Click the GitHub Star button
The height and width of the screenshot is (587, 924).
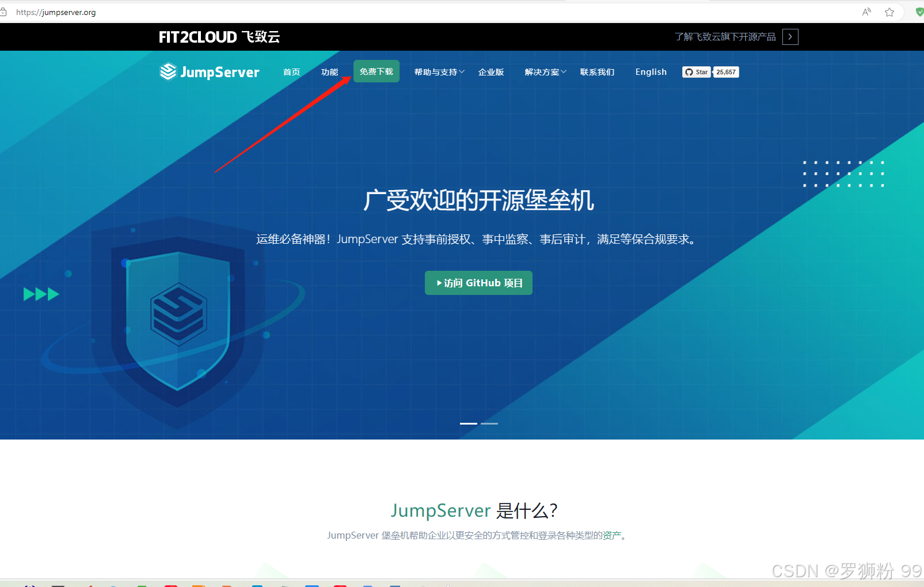pyautogui.click(x=697, y=72)
